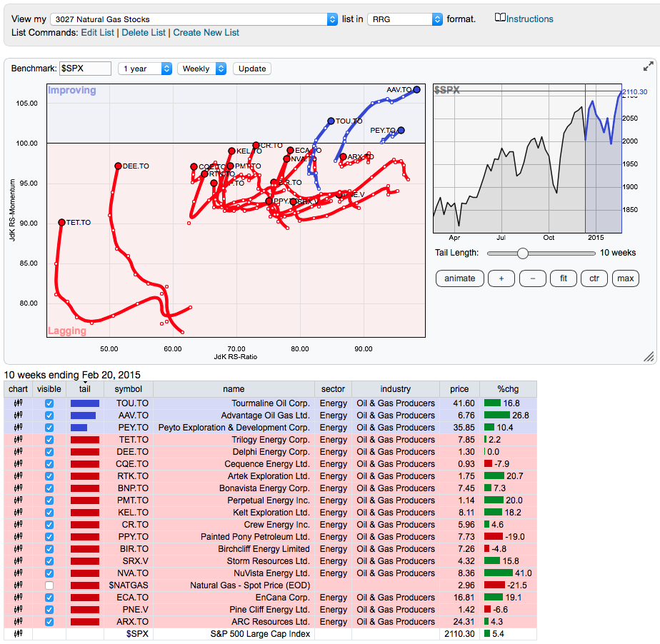This screenshot has height=644, width=660.
Task: Click the zoom out minus button
Action: [x=532, y=278]
